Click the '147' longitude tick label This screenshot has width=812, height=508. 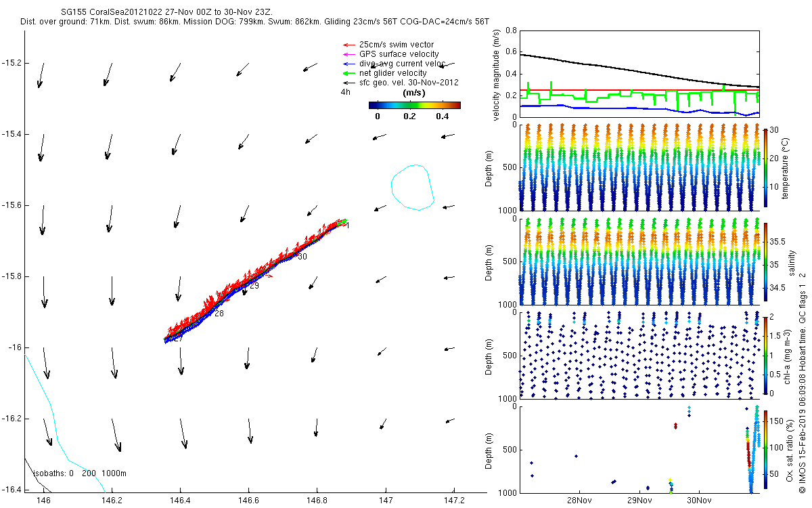pos(385,500)
